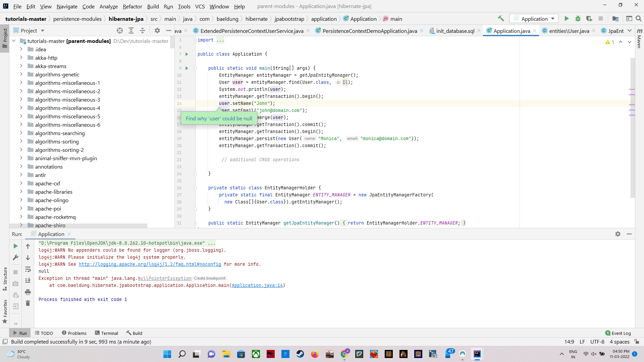Image resolution: width=644 pixels, height=362 pixels.
Task: Collapse all nodes in the Project panel
Action: 142,30
